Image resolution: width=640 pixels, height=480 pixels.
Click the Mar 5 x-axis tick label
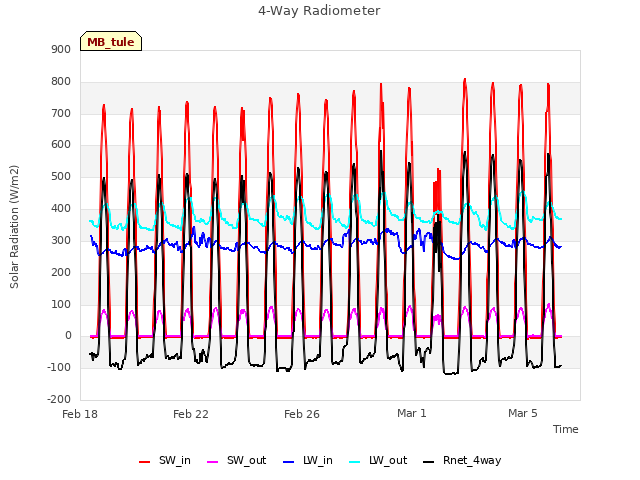[x=523, y=413]
